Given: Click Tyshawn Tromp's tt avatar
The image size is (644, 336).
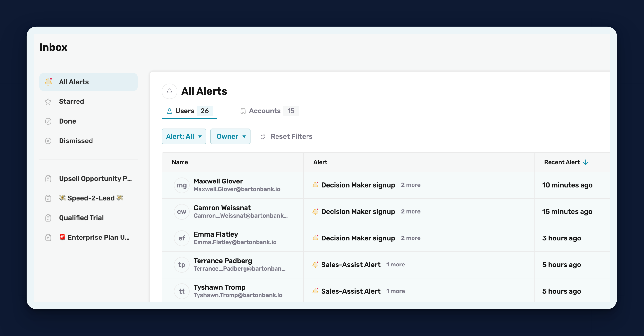Looking at the screenshot, I should 182,291.
